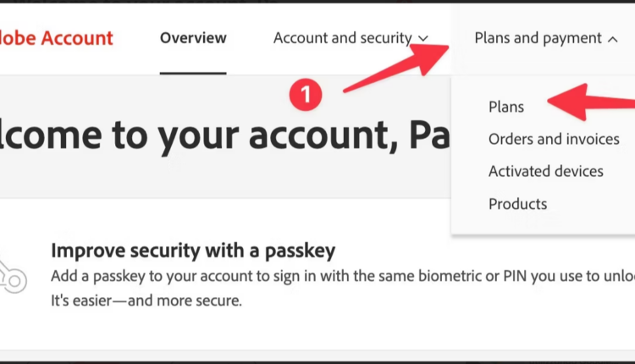Open the Account and security menu label
This screenshot has height=364, width=635.
(342, 38)
